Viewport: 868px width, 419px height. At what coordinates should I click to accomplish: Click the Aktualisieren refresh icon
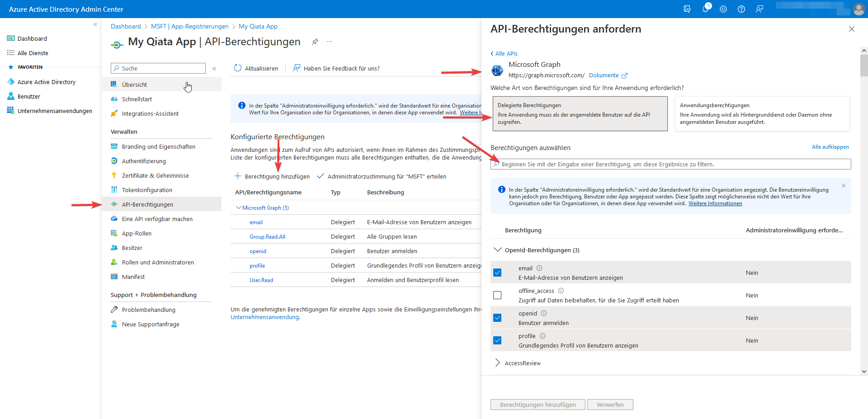237,68
